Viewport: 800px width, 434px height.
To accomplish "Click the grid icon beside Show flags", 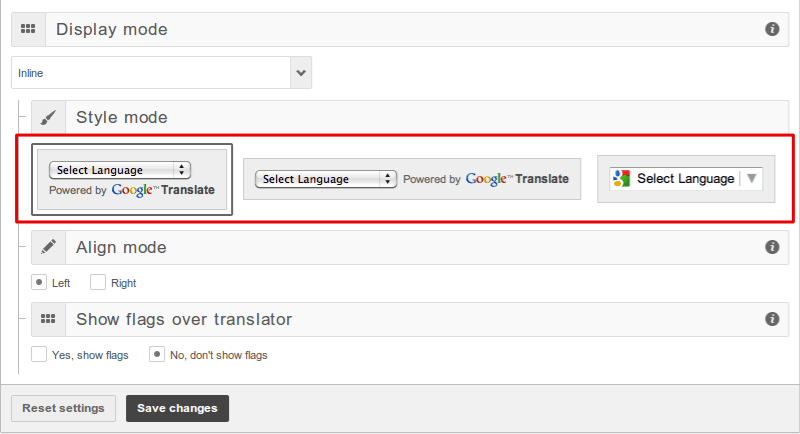I will coord(49,320).
